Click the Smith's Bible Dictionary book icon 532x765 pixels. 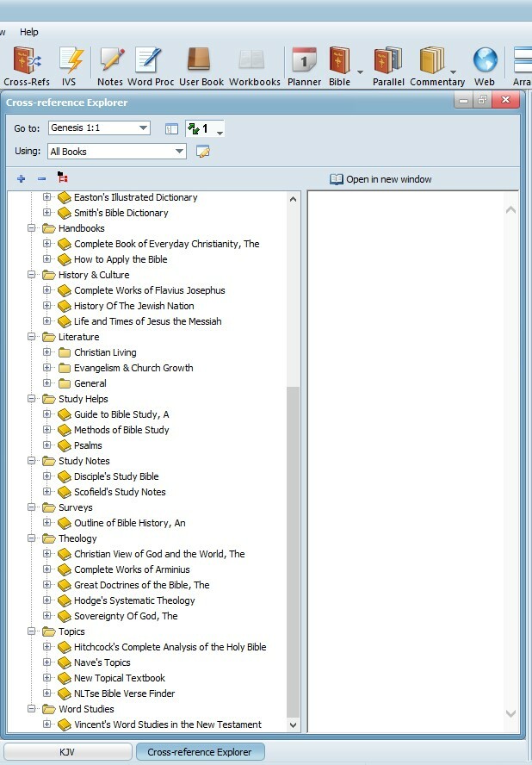pos(65,213)
